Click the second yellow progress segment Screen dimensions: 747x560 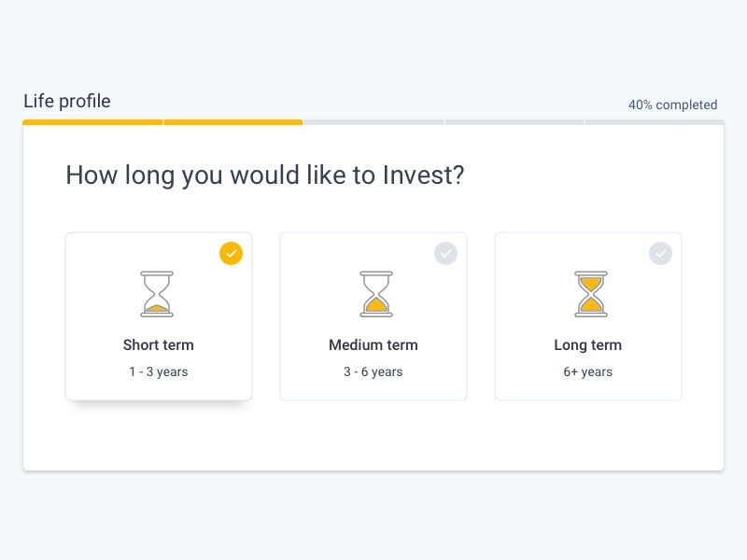[233, 122]
